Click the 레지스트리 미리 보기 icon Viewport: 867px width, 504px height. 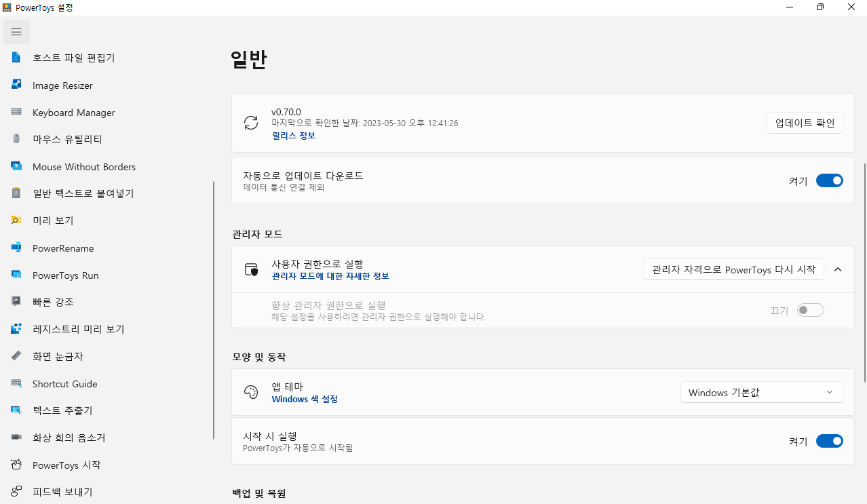tap(16, 329)
